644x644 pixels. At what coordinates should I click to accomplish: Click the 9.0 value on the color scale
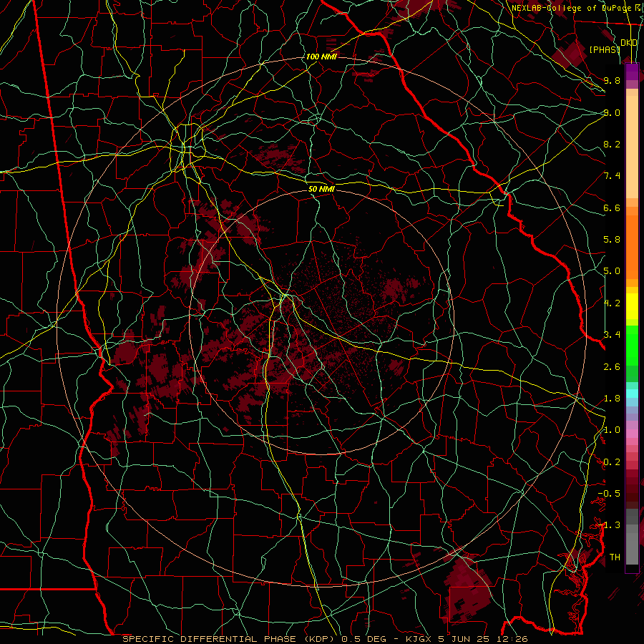[x=612, y=112]
